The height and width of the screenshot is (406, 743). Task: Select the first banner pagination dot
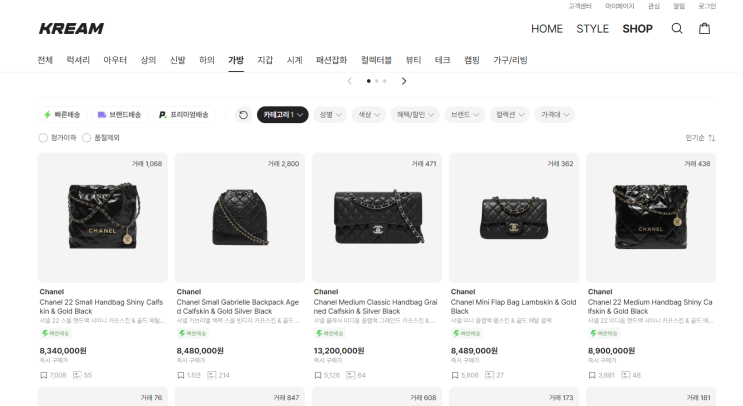pos(369,81)
